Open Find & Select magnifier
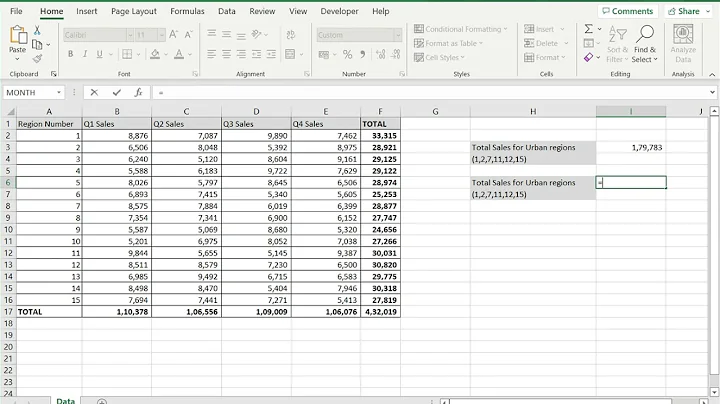Viewport: 720px width, 404px height. click(645, 44)
